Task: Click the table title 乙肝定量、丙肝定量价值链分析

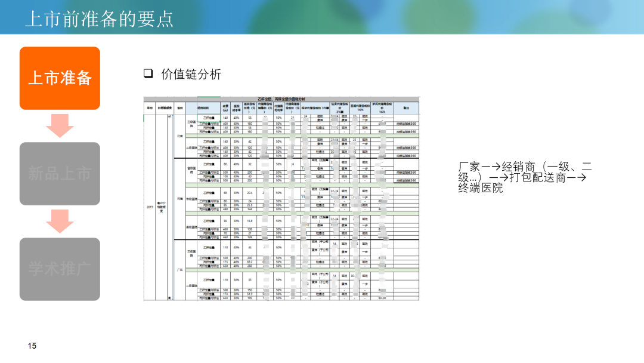Action: tap(280, 99)
